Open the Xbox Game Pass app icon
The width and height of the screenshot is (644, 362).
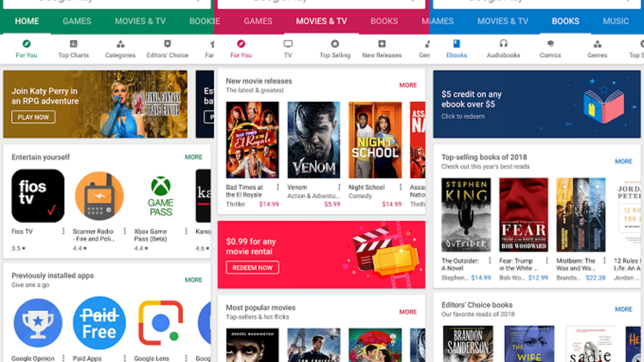(160, 196)
